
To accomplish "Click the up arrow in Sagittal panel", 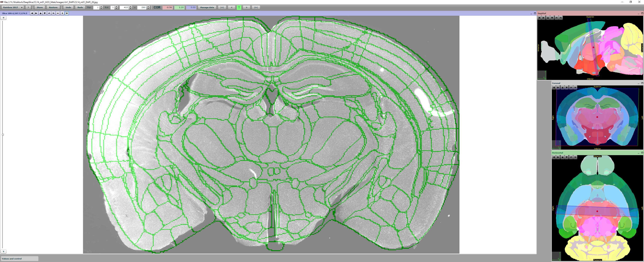I will point(548,18).
